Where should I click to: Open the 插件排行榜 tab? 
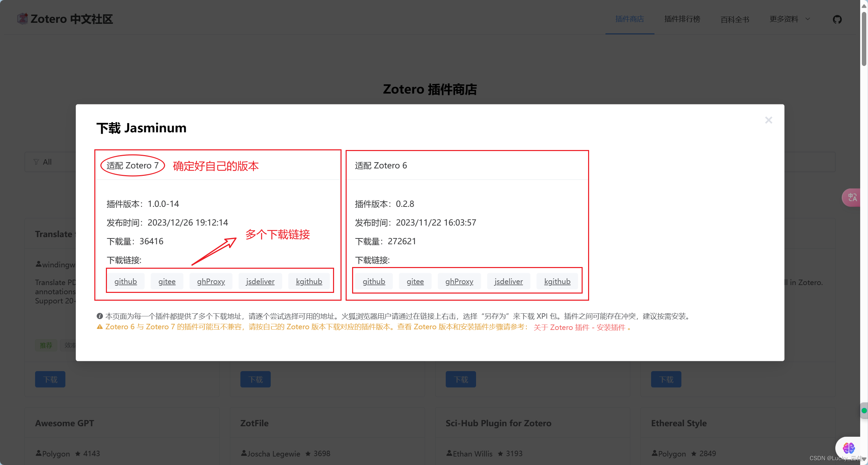pyautogui.click(x=682, y=19)
